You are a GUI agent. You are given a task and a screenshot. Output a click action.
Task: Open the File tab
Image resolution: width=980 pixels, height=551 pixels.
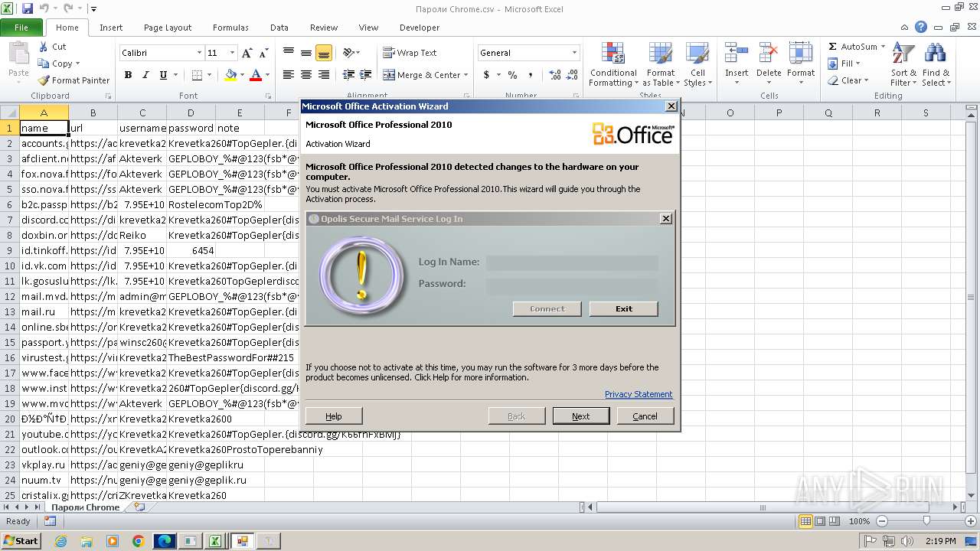click(21, 28)
